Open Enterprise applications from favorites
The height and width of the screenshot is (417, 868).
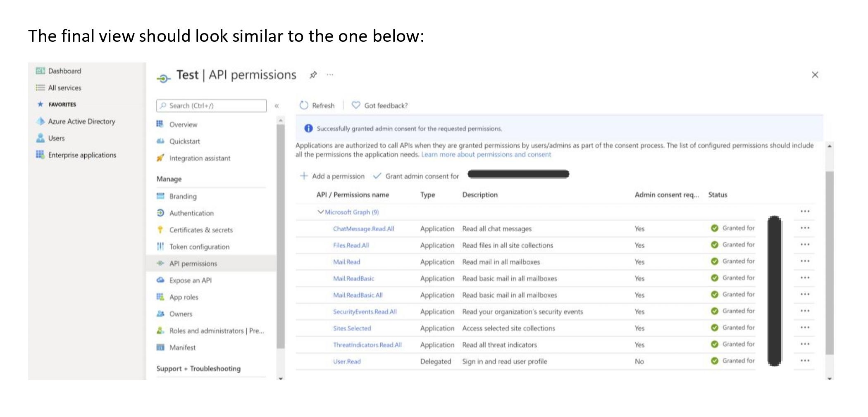coord(82,155)
